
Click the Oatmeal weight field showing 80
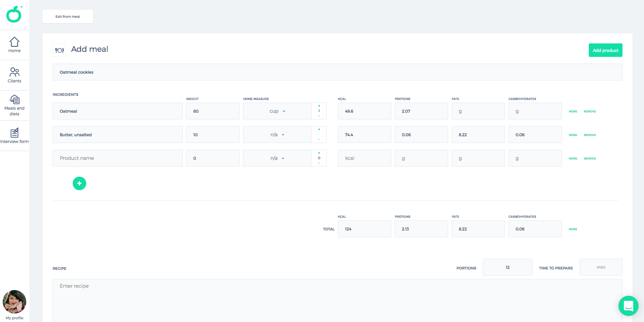213,111
